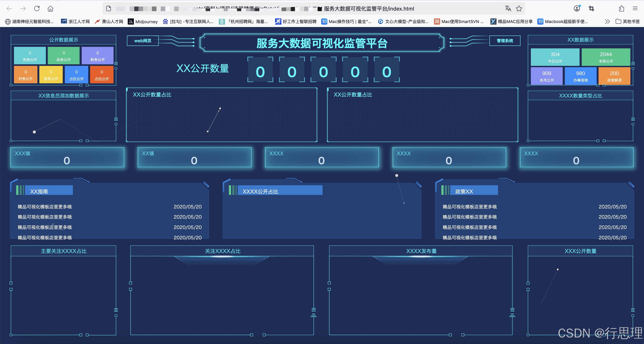Click the screenshot crop icon
This screenshot has height=344, width=644.
coord(591,8)
